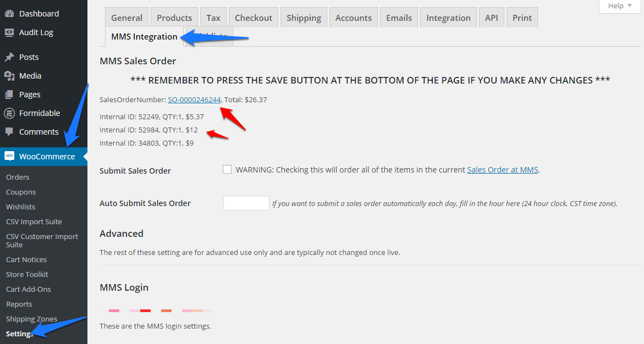Click the Posts pushpin icon

point(9,57)
